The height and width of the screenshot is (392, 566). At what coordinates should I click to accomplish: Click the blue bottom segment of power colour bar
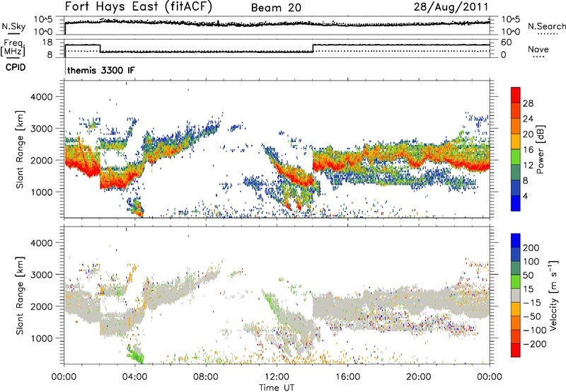[x=516, y=203]
